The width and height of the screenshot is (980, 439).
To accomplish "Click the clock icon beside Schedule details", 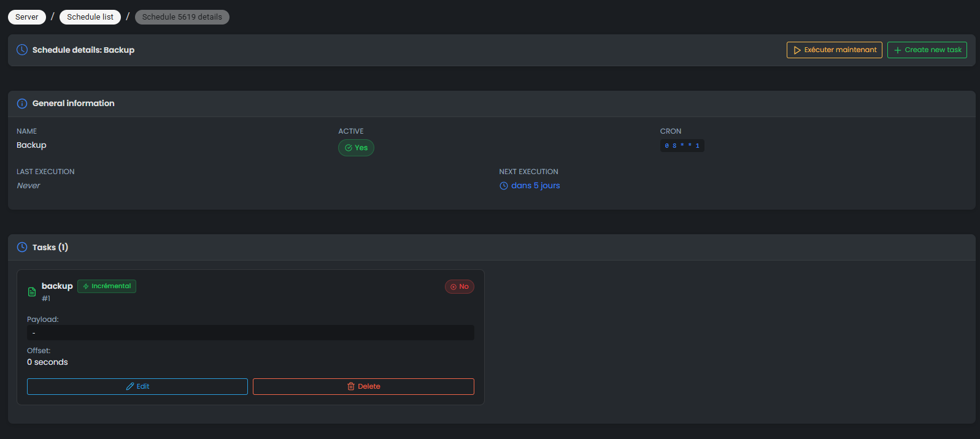I will click(22, 50).
